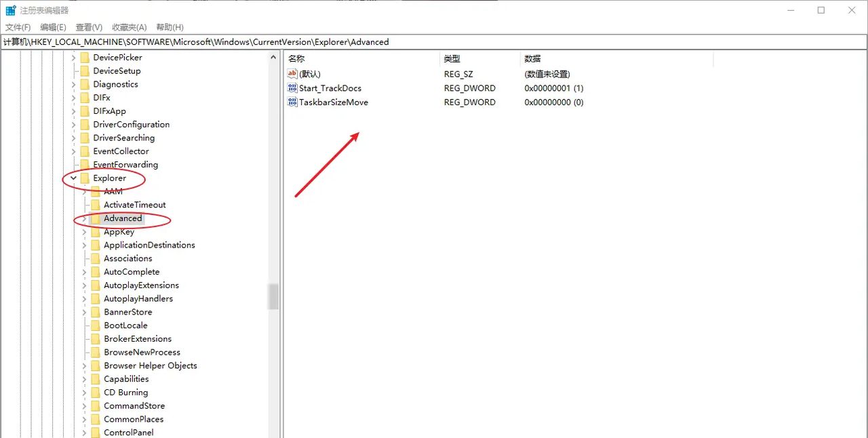This screenshot has height=438, width=868.
Task: Expand the Capabilities tree node
Action: pyautogui.click(x=85, y=379)
